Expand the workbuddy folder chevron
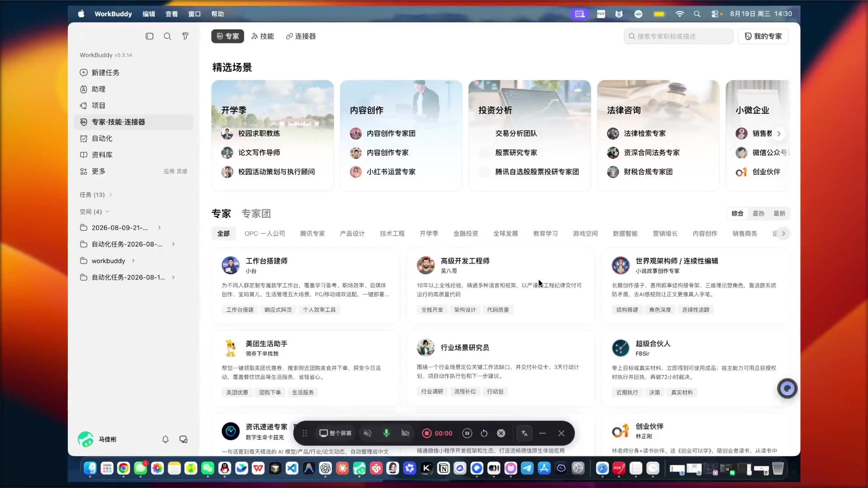Screen dimensions: 868x488 (133, 261)
